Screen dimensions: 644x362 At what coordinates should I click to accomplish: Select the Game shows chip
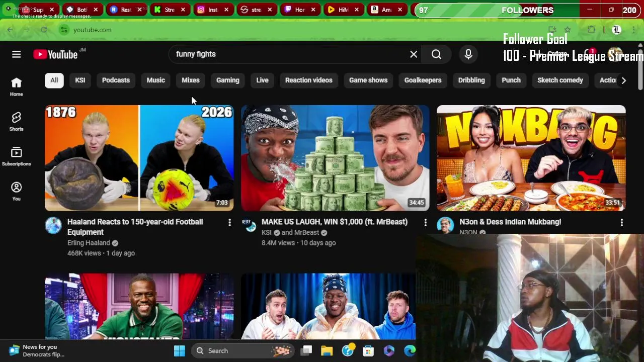click(368, 80)
